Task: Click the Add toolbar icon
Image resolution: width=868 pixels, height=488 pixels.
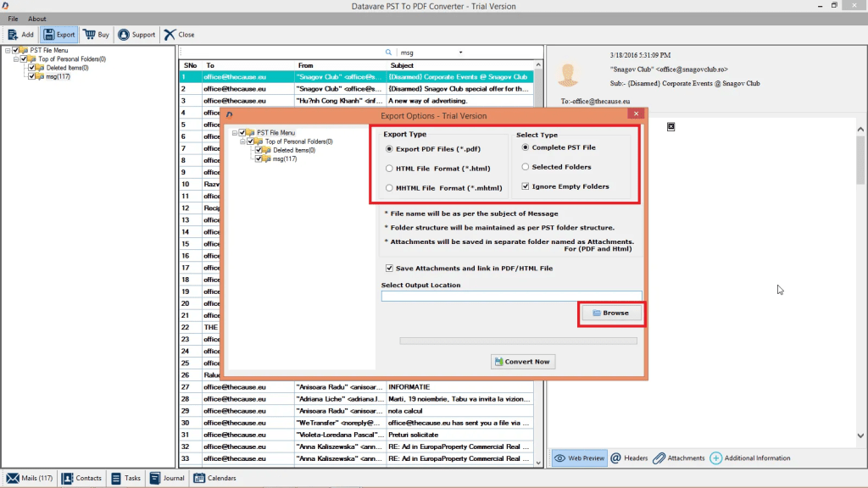Action: 20,35
